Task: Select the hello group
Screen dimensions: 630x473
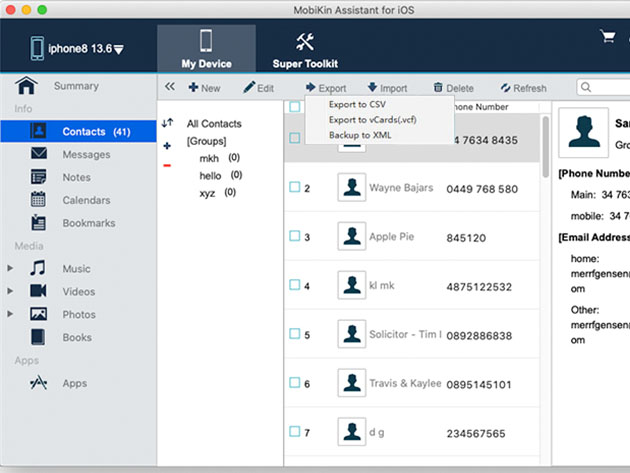Action: point(221,175)
